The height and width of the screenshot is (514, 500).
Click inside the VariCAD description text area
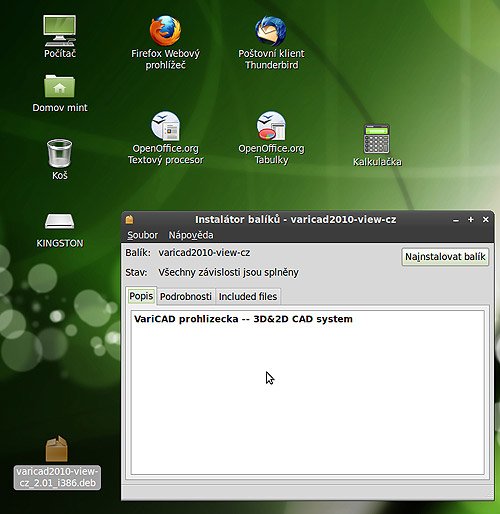point(307,392)
